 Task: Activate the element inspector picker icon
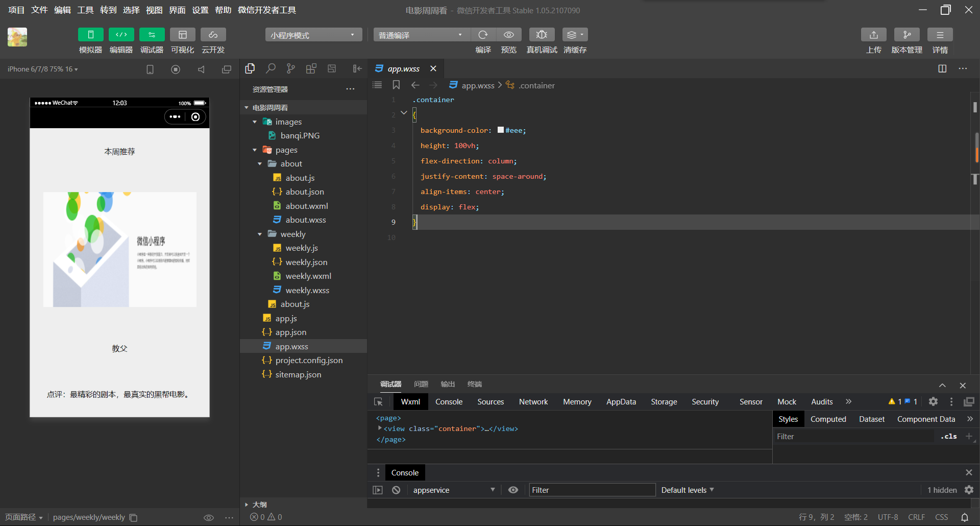tap(379, 402)
